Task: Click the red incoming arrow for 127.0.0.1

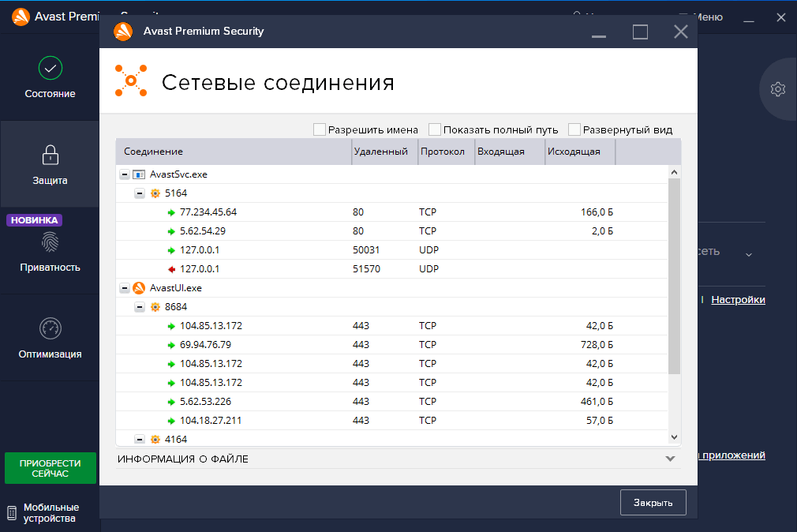Action: click(x=170, y=269)
